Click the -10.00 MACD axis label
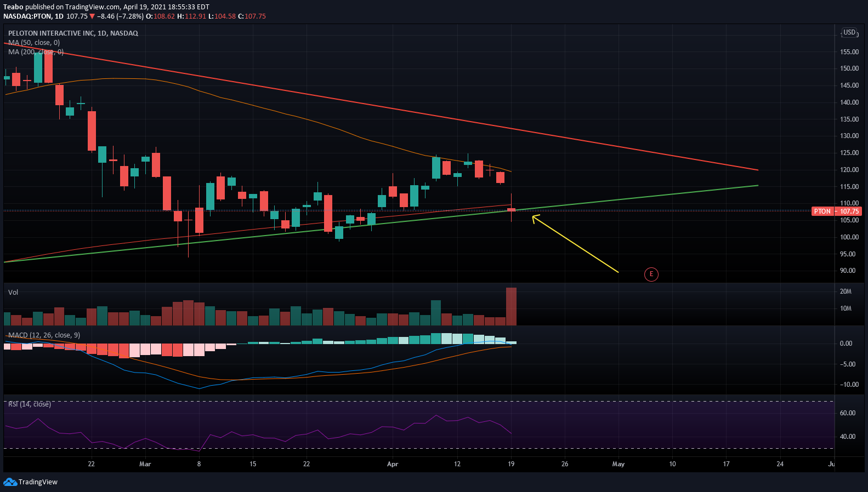 coord(849,385)
